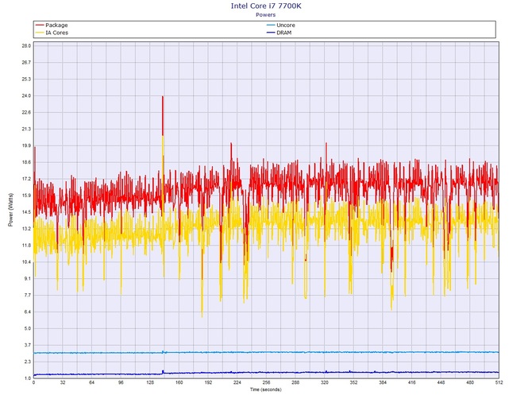Click the 32 x-axis tick label
The width and height of the screenshot is (532, 399).
[x=63, y=382]
